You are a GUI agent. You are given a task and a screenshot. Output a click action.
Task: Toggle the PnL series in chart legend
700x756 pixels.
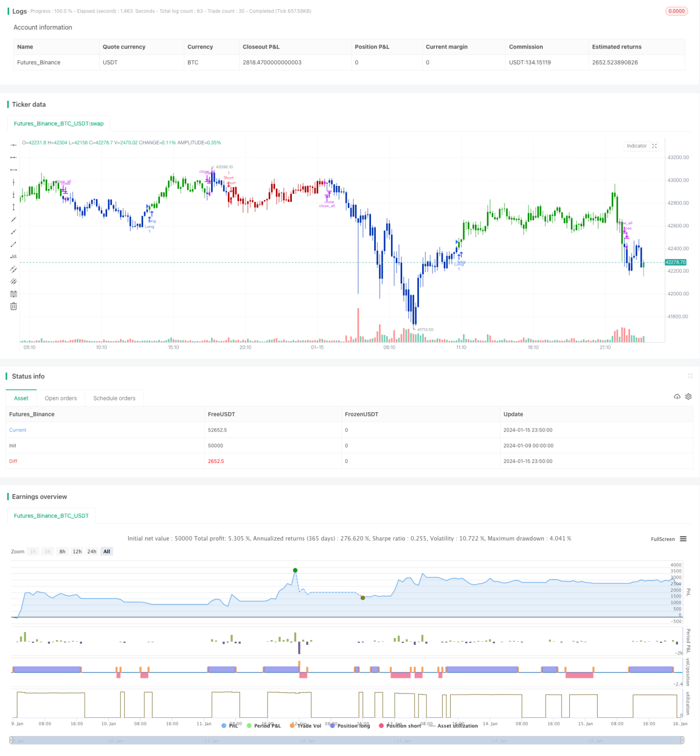click(x=230, y=726)
